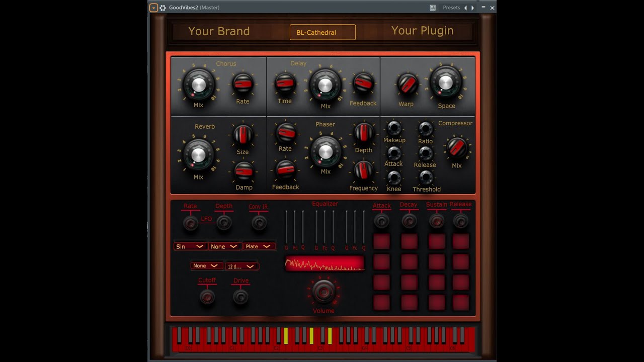Image resolution: width=644 pixels, height=362 pixels.
Task: Click the red Volume knob
Action: pyautogui.click(x=324, y=292)
